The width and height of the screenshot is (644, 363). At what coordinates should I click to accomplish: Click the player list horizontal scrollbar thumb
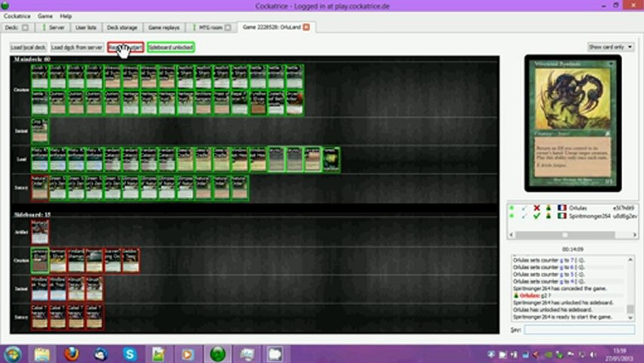coord(565,235)
